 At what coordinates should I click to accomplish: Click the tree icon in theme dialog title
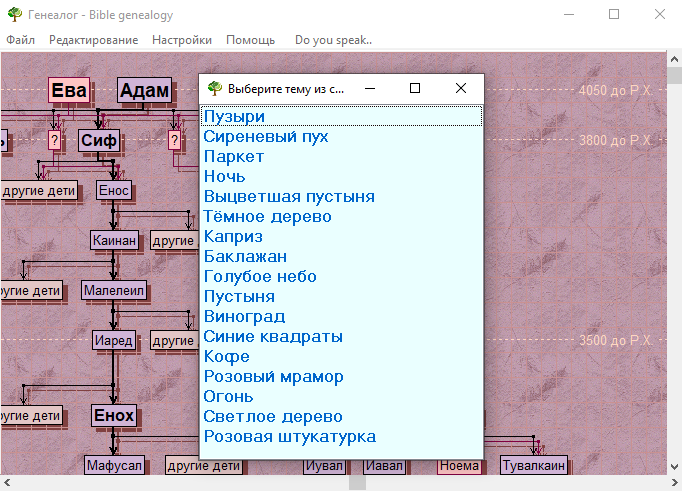tap(213, 88)
